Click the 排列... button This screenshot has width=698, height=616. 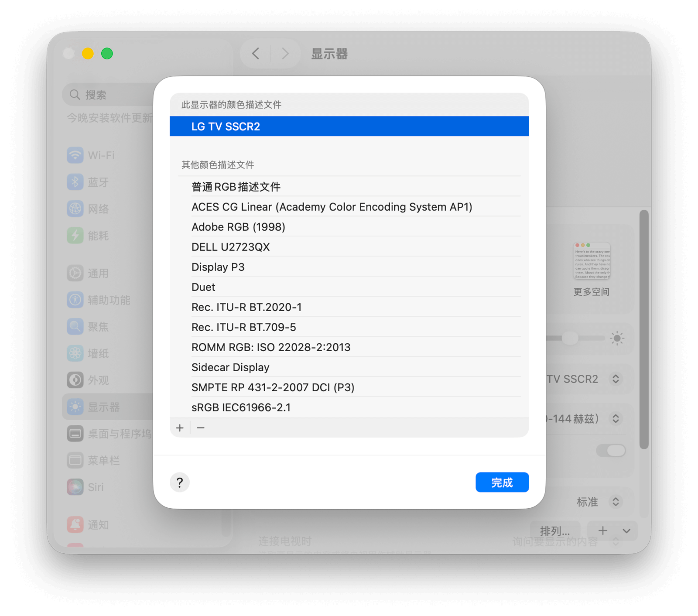pyautogui.click(x=555, y=531)
